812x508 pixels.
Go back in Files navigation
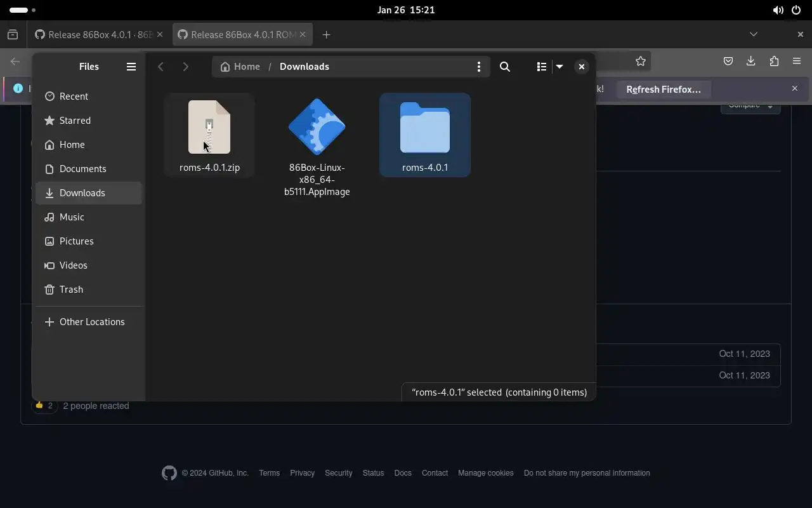[x=160, y=67]
